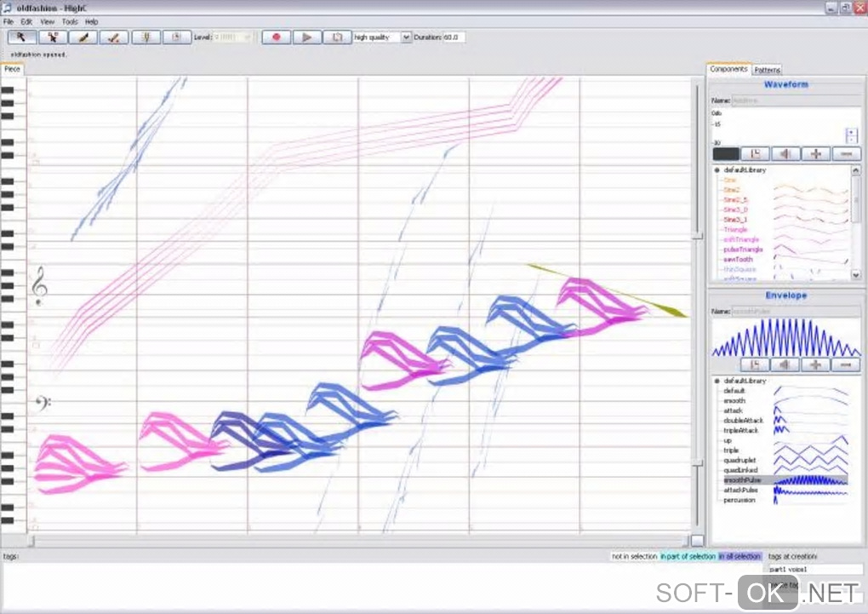Collapse the Envelope defaultLibrary node
Screen dimensions: 868x614
[717, 382]
